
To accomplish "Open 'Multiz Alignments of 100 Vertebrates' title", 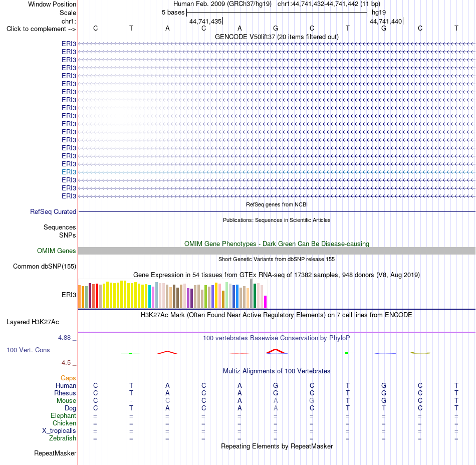I will pos(277,371).
